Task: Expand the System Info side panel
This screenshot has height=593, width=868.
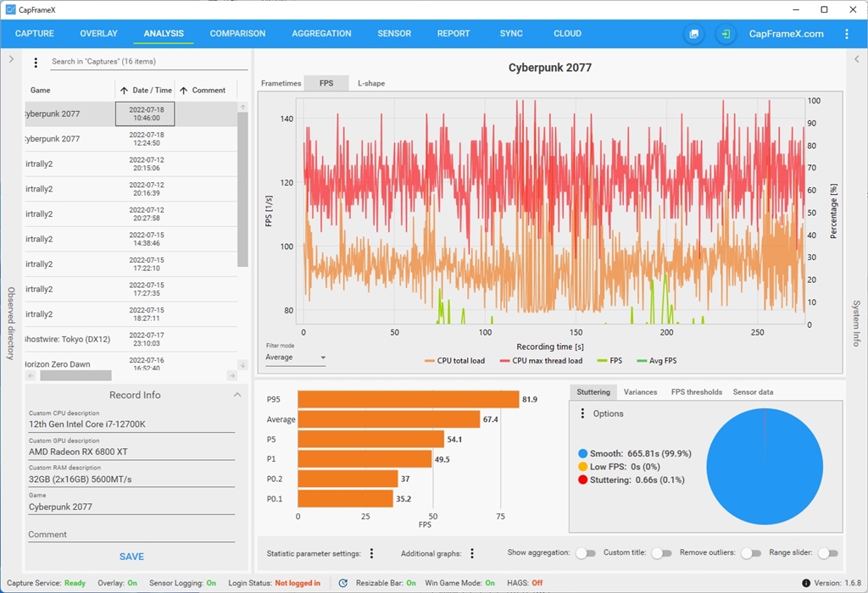Action: point(856,58)
